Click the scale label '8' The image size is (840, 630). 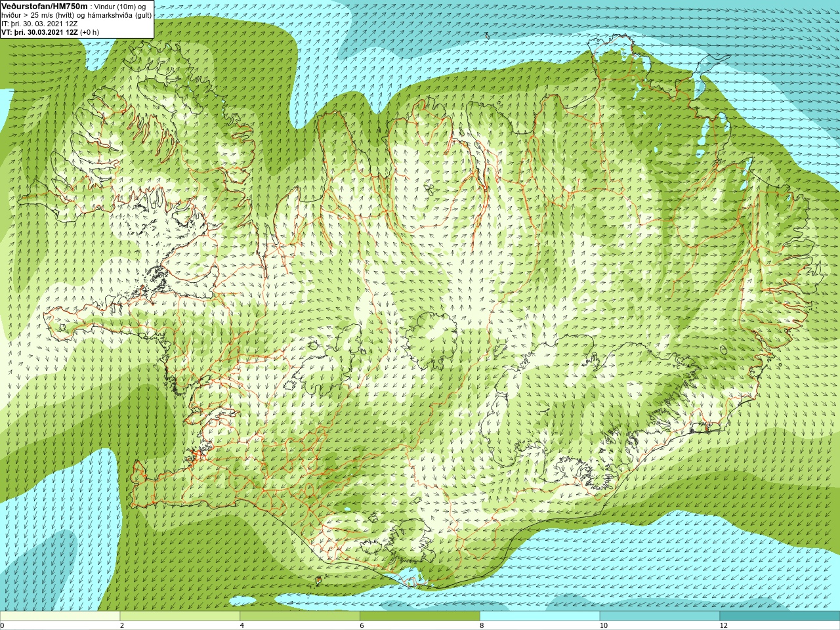pyautogui.click(x=482, y=625)
